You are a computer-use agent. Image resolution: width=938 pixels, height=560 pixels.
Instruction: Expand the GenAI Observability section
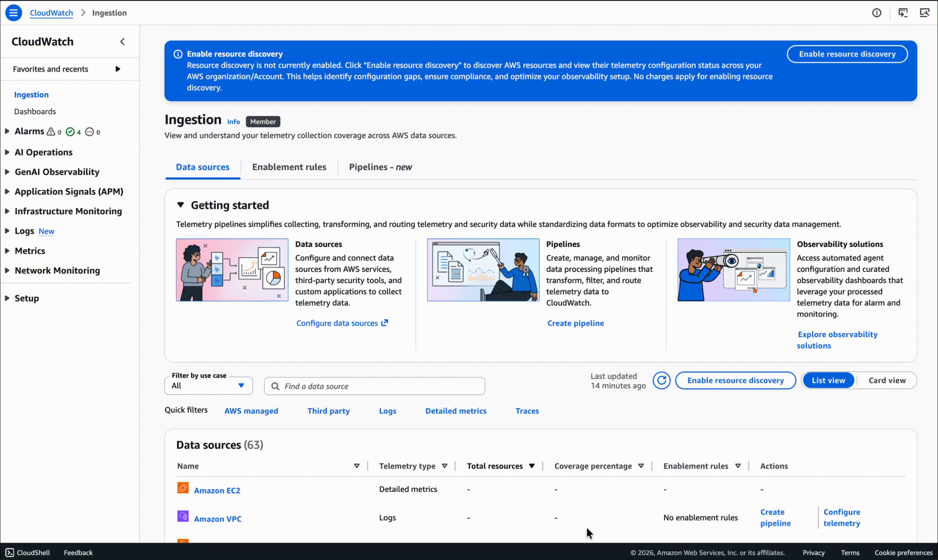click(7, 172)
